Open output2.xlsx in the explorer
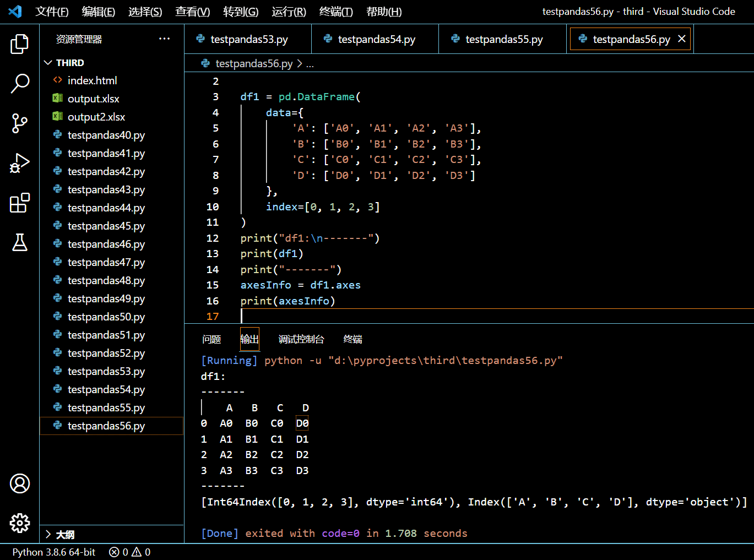The height and width of the screenshot is (560, 754). pyautogui.click(x=112, y=117)
